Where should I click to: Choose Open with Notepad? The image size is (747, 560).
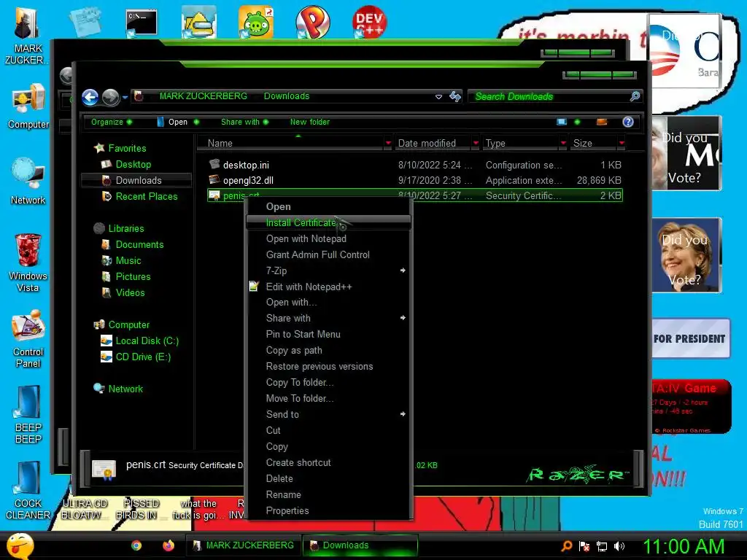(328, 238)
